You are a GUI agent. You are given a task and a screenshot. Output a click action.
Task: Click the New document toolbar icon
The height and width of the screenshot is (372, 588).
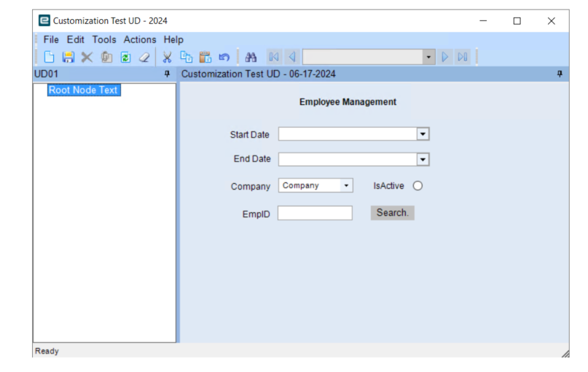(49, 57)
